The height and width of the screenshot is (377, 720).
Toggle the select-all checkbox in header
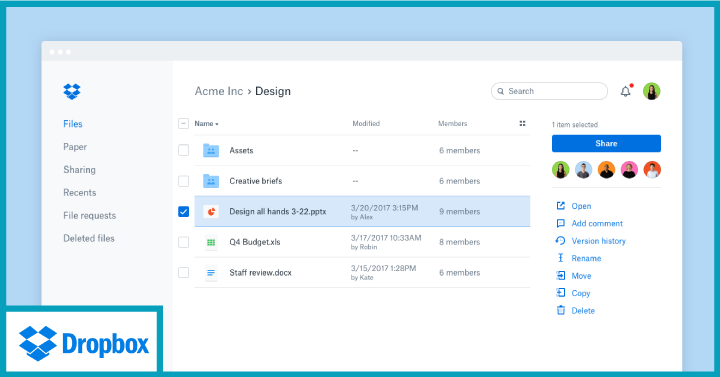tap(183, 124)
